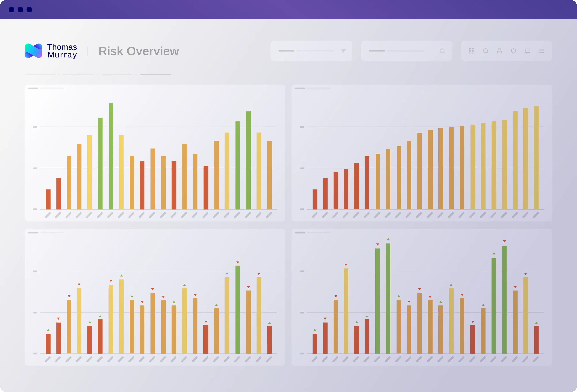Viewport: 577px width, 392px height.
Task: Click the last yellow bar in the sorted ascending chart
Action: 536,158
